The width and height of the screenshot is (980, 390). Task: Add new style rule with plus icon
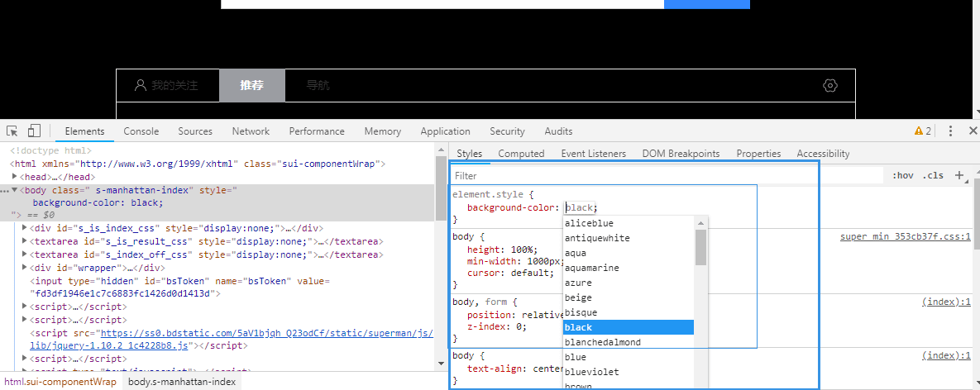960,175
